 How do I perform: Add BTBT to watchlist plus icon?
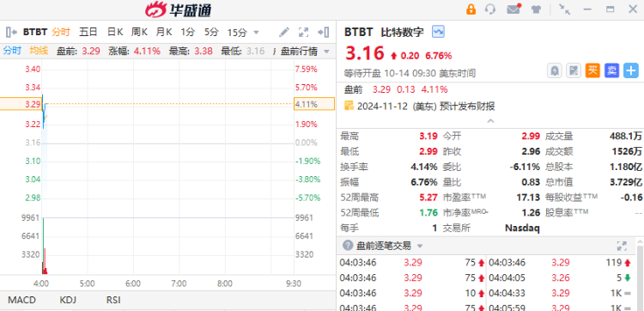point(631,70)
